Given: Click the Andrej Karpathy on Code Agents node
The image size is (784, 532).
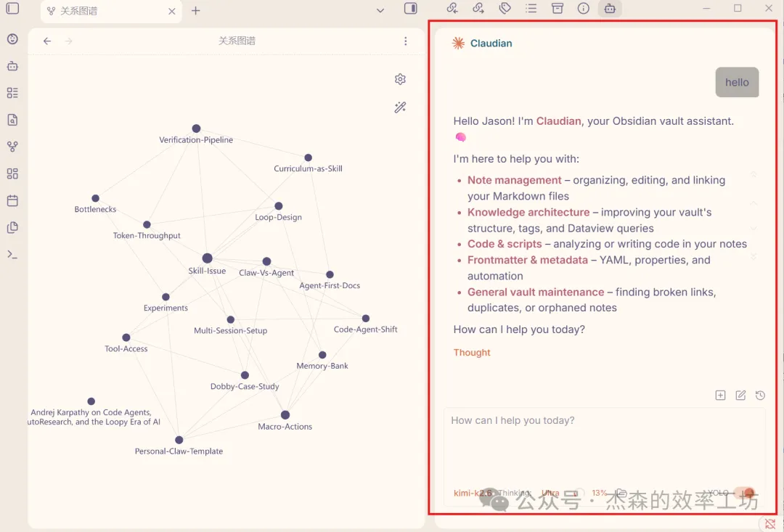Looking at the screenshot, I should [91, 401].
